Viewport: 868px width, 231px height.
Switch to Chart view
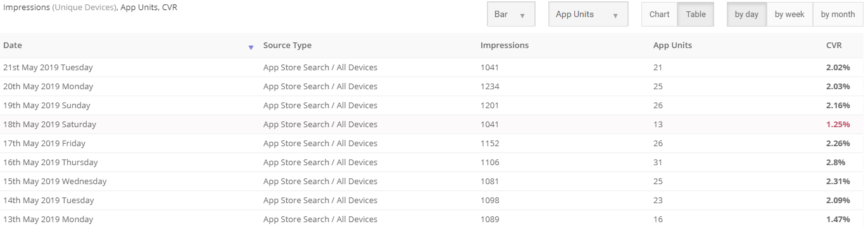pyautogui.click(x=659, y=15)
